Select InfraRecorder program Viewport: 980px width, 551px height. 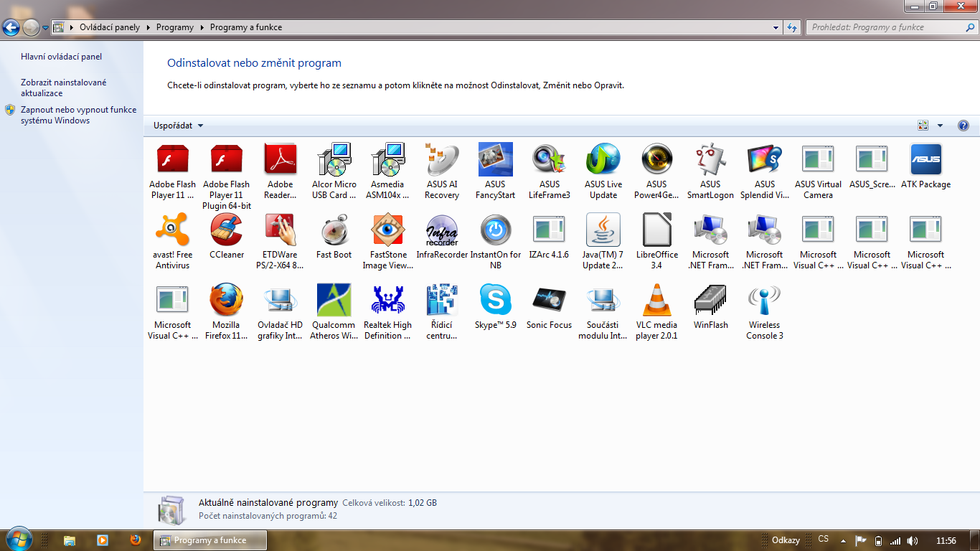(442, 237)
